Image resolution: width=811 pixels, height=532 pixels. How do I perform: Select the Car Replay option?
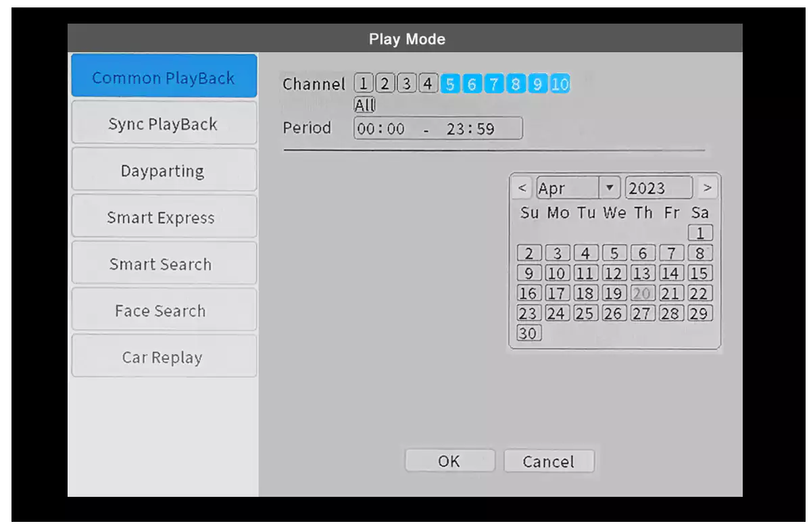tap(164, 356)
